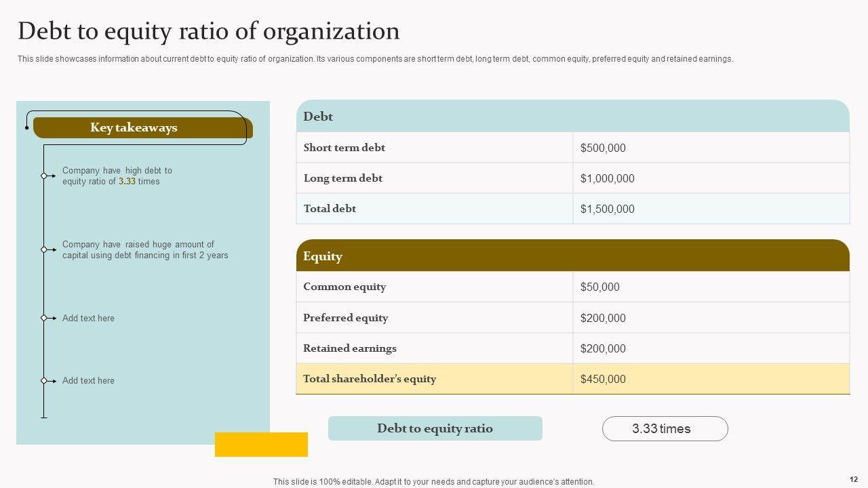Click the black dot left of Key takeaways
Image resolution: width=868 pixels, height=488 pixels.
(27, 127)
